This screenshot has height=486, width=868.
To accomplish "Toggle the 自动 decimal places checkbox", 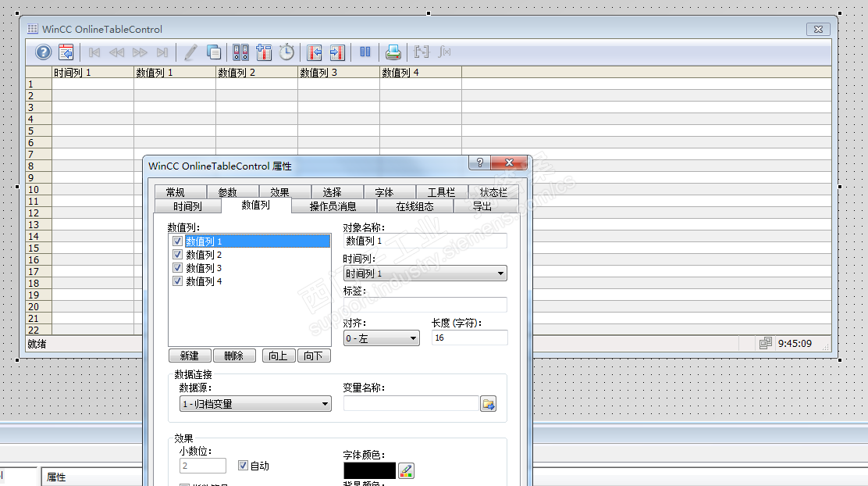I will [243, 466].
